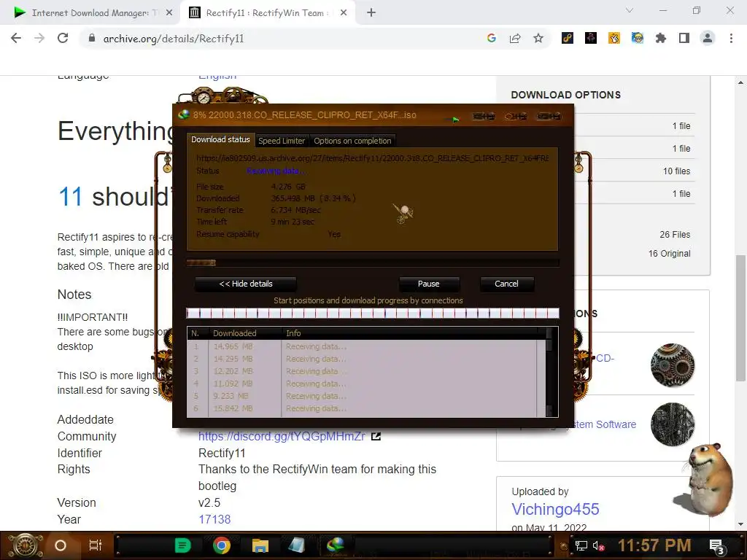This screenshot has width=747, height=560.
Task: Open uploader Vichingo455 profile link
Action: pos(555,509)
